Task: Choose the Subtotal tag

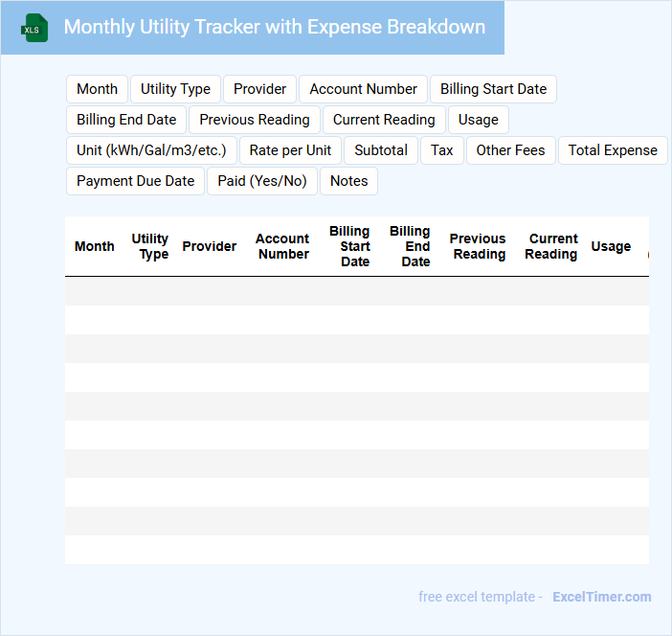Action: point(381,150)
